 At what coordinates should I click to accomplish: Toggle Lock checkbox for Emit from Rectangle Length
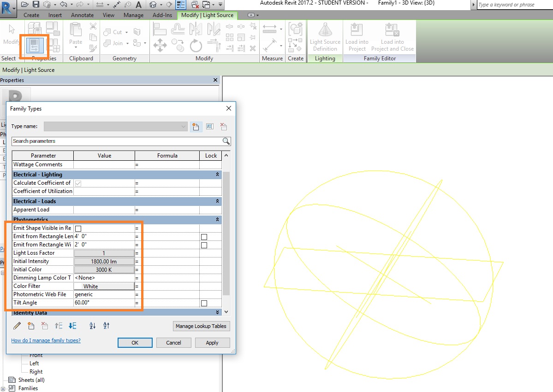204,237
